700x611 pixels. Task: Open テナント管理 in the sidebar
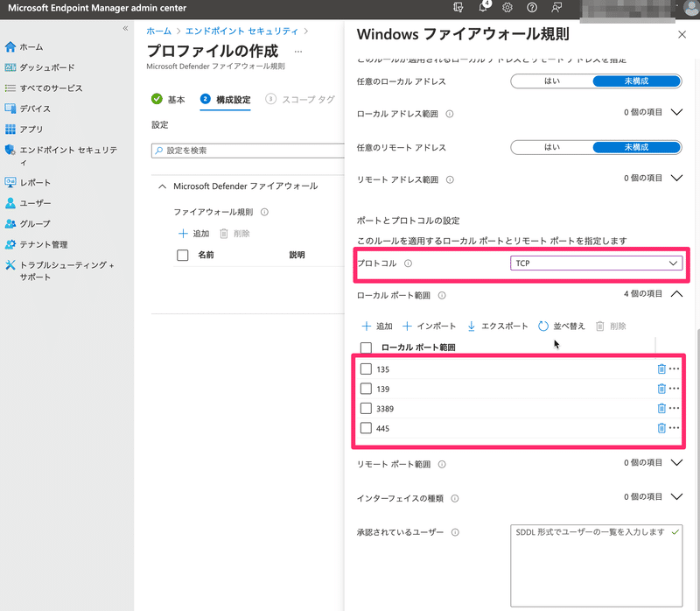tap(36, 244)
